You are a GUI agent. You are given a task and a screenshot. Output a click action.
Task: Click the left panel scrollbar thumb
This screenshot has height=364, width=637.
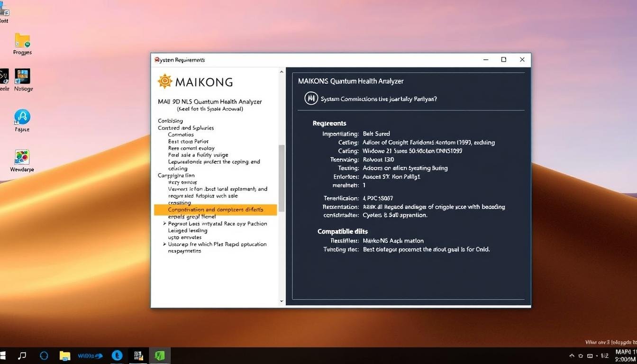(282, 178)
